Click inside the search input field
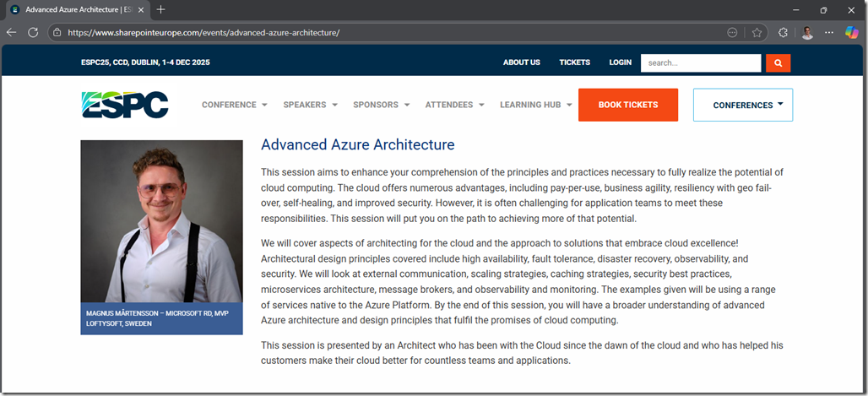Viewport: 868px width, 396px height. [x=701, y=63]
